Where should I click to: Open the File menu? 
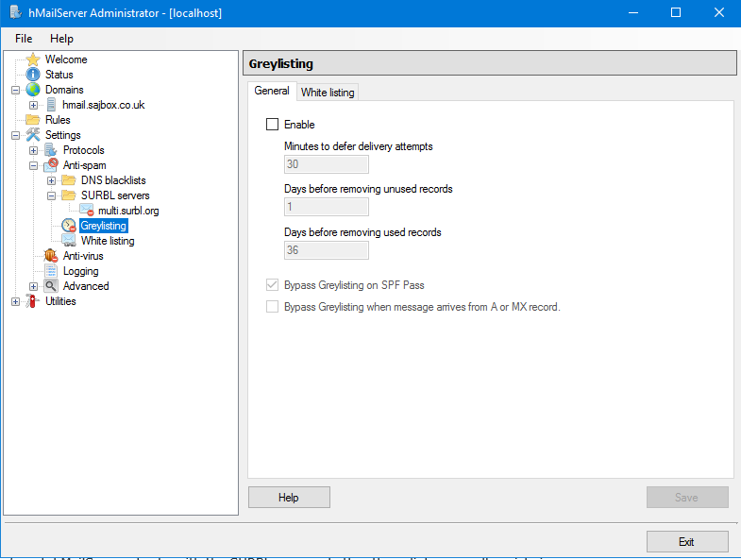point(24,39)
